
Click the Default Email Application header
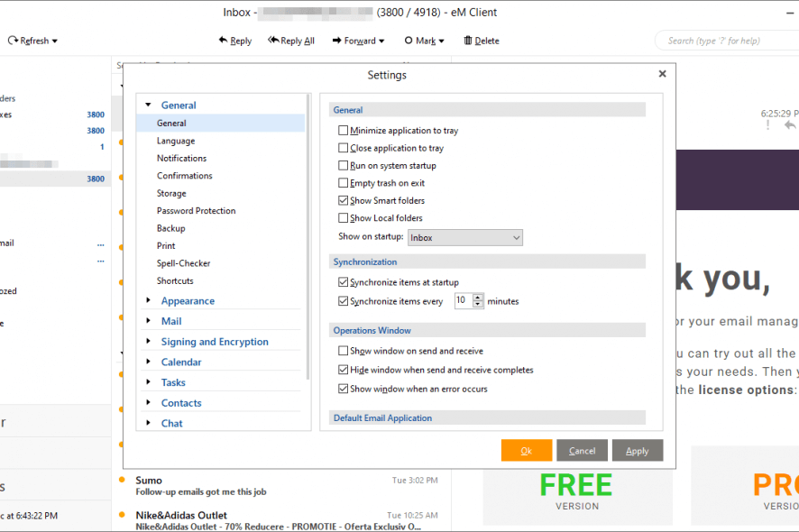tap(487, 417)
